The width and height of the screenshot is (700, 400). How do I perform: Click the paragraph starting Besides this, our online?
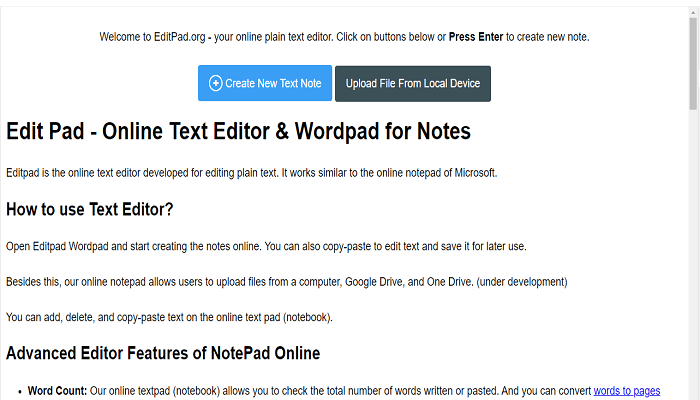287,282
